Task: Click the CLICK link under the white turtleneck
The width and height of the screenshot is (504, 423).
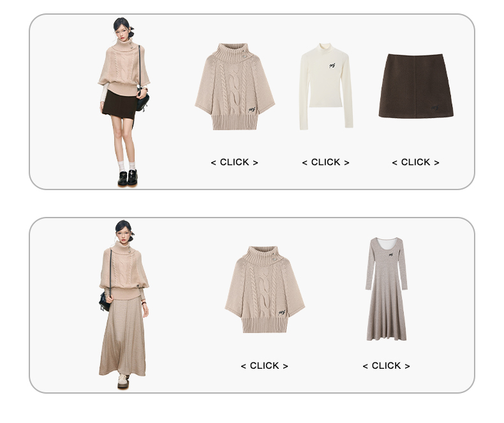Action: click(x=325, y=162)
